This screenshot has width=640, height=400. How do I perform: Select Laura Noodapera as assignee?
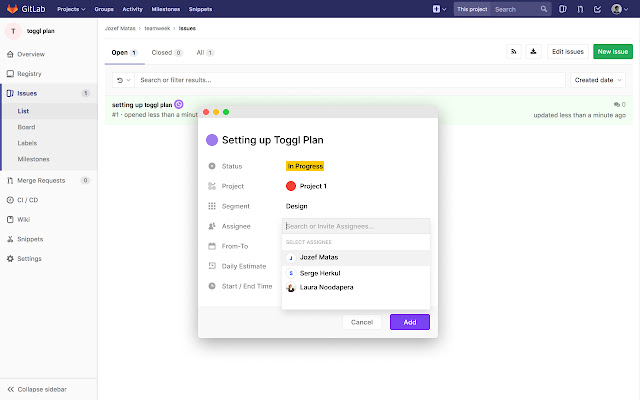tap(356, 287)
